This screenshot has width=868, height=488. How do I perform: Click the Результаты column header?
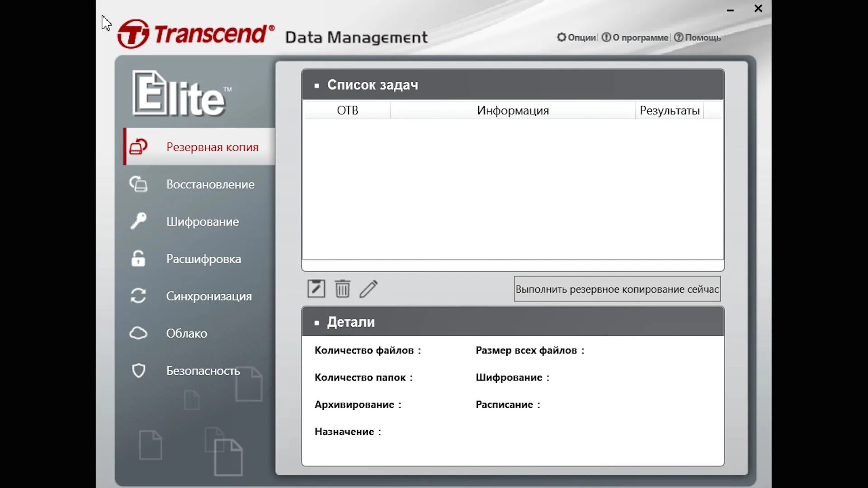point(670,110)
